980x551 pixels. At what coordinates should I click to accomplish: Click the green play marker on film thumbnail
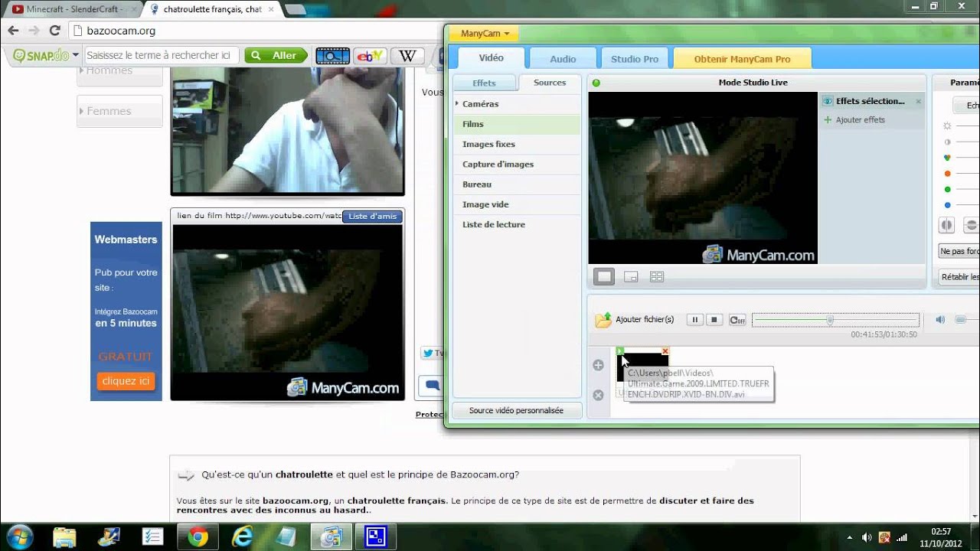point(620,350)
